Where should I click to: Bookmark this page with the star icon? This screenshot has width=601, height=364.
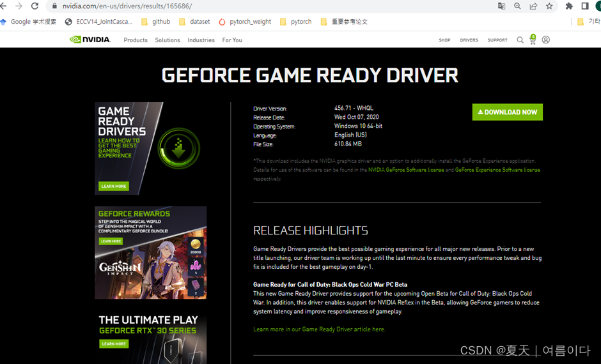click(549, 6)
